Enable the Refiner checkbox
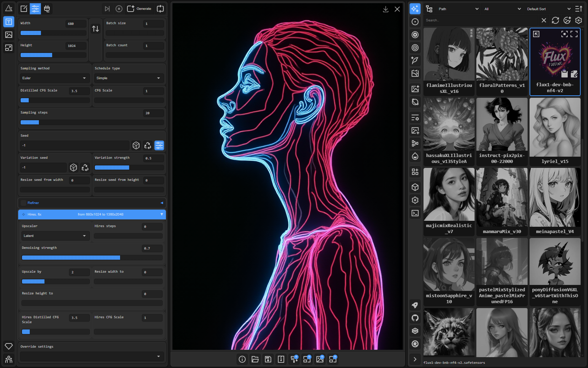Viewport: 588px width, 368px height. 23,203
